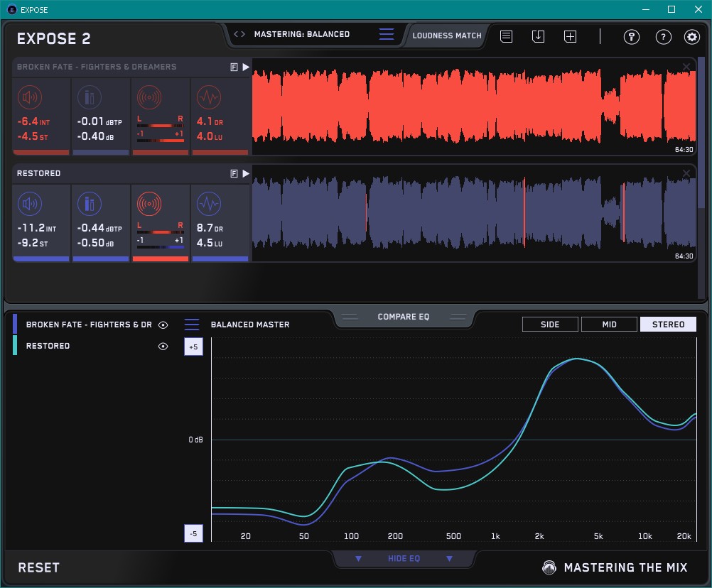Click the export report download icon
The image size is (712, 588).
click(538, 36)
